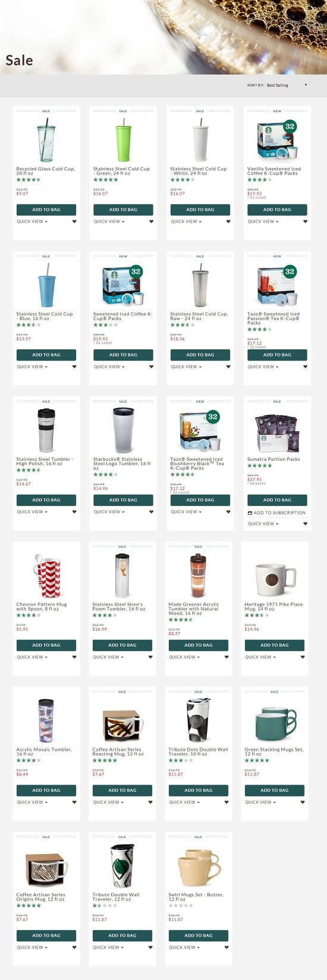Favorite the Recycled Glass Cold Cup heart icon
This screenshot has width=327, height=980.
(74, 222)
